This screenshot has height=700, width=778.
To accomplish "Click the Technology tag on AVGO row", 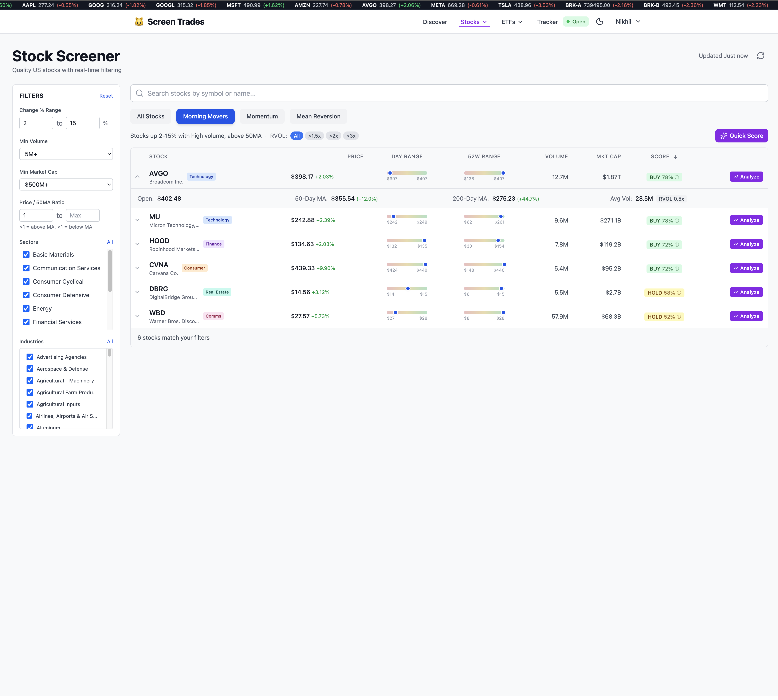I will [201, 177].
